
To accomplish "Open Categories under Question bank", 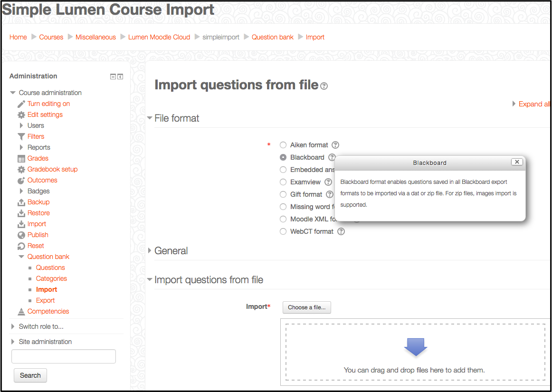I will pyautogui.click(x=51, y=278).
